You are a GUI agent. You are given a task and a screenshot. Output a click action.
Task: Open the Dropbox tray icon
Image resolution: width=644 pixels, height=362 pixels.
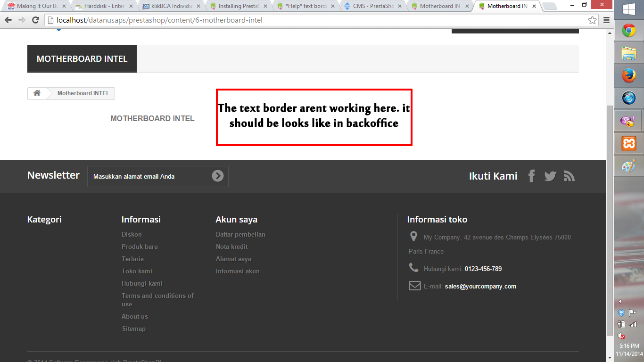(621, 313)
